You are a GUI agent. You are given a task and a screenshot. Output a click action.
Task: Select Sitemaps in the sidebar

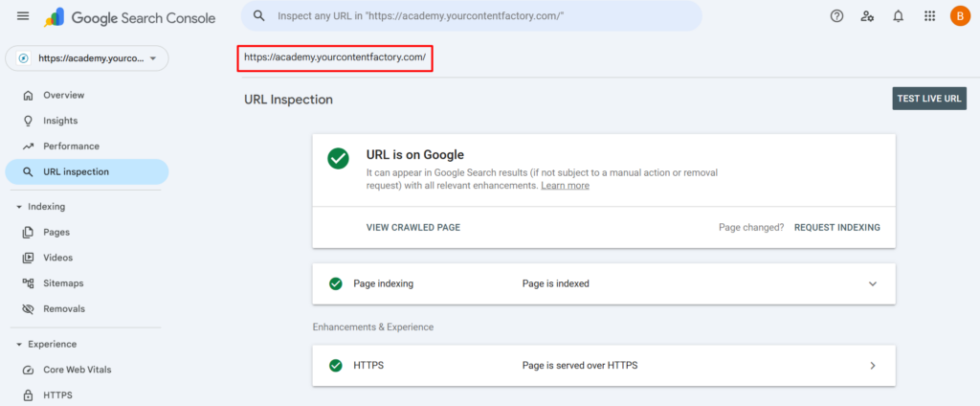click(x=63, y=283)
